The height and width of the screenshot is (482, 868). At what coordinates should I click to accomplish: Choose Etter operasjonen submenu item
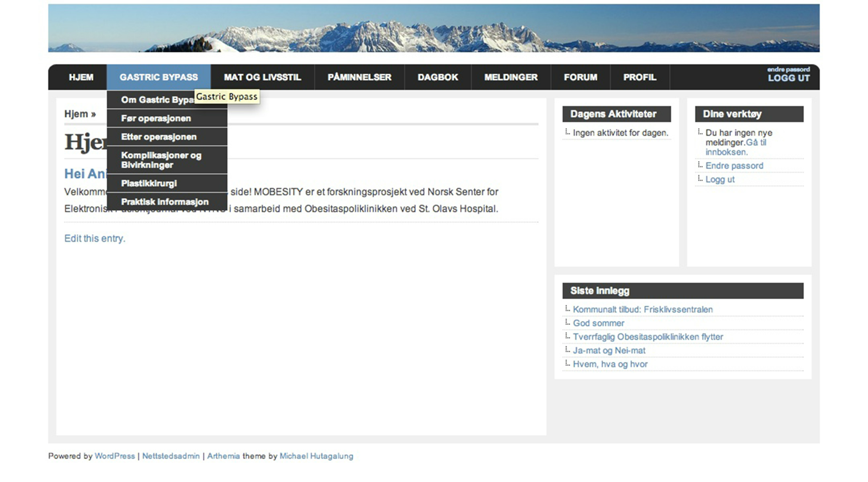click(x=158, y=137)
